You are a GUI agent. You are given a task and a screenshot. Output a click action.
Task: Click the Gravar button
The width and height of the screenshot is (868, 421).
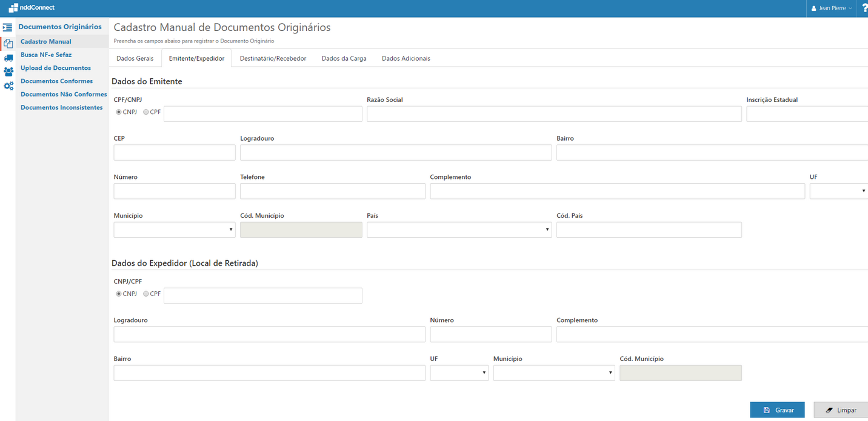point(777,410)
